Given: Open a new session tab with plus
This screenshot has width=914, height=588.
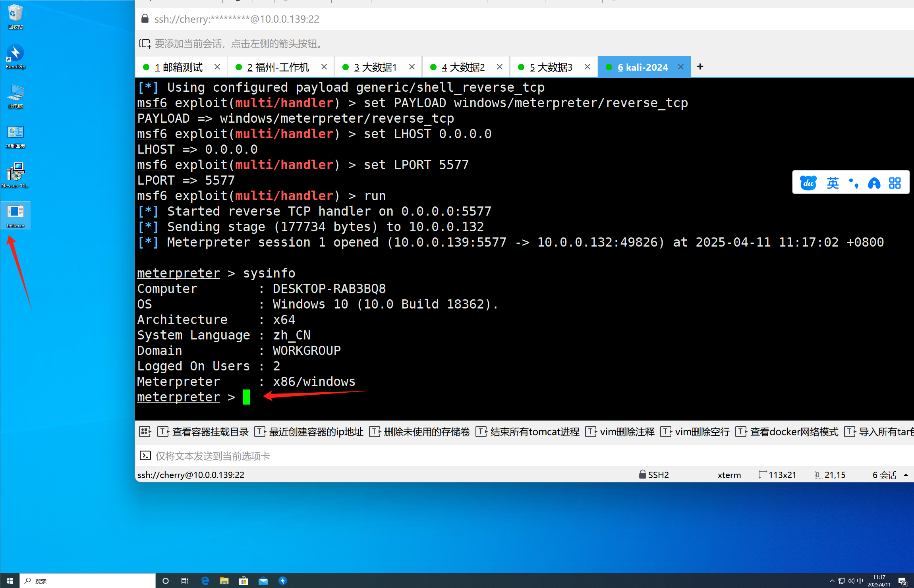Looking at the screenshot, I should pos(700,67).
